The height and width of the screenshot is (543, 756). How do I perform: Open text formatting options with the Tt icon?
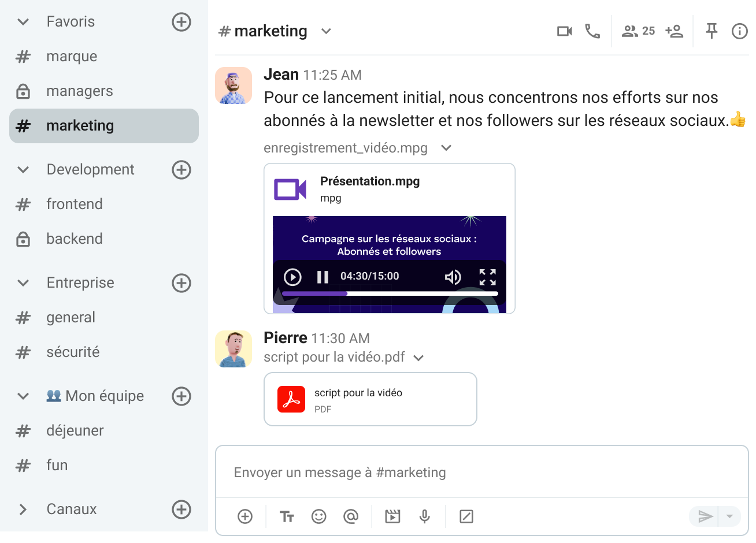287,516
